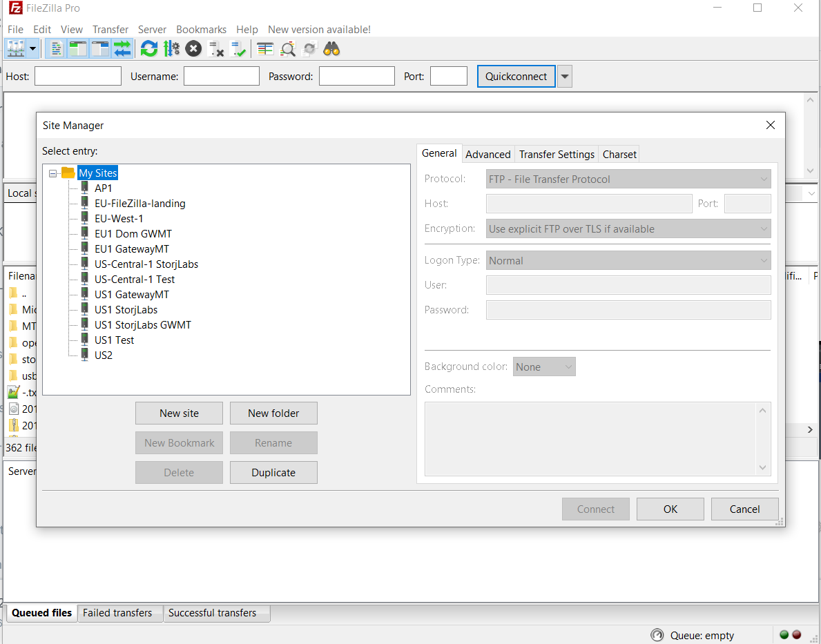The height and width of the screenshot is (644, 821).
Task: Click the server icon beside US1 StorjLabs
Action: [x=84, y=309]
